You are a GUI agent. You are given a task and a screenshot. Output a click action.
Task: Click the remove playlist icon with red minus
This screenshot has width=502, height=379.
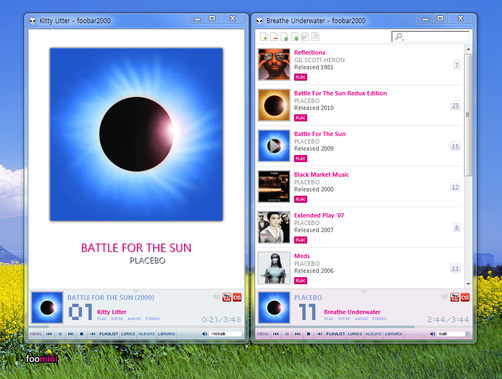coord(274,37)
